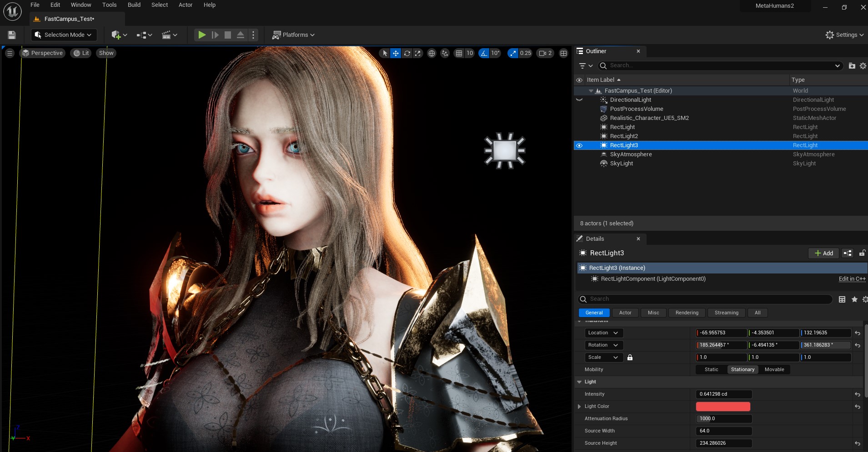Toggle surface snapping icon in viewport
This screenshot has width=868, height=452.
pos(445,53)
